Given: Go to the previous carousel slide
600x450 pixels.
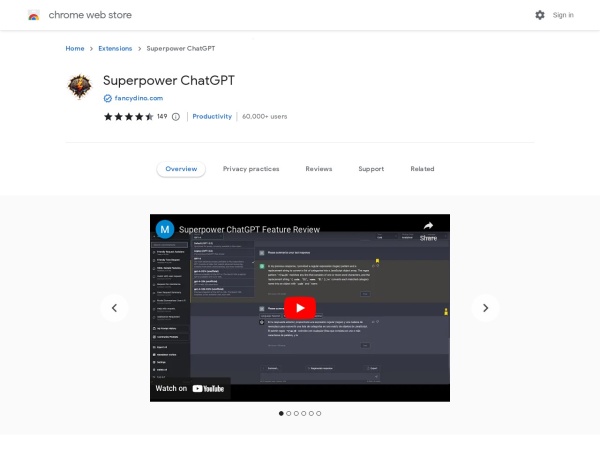Looking at the screenshot, I should pos(114,308).
